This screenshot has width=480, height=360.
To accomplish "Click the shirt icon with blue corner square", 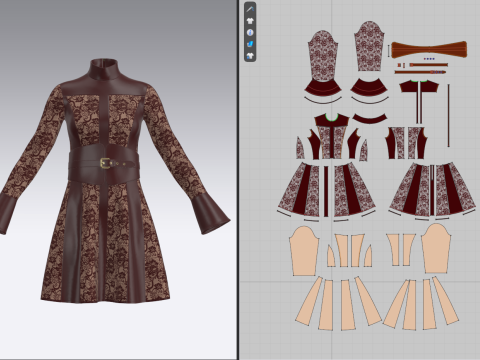I will (x=250, y=55).
